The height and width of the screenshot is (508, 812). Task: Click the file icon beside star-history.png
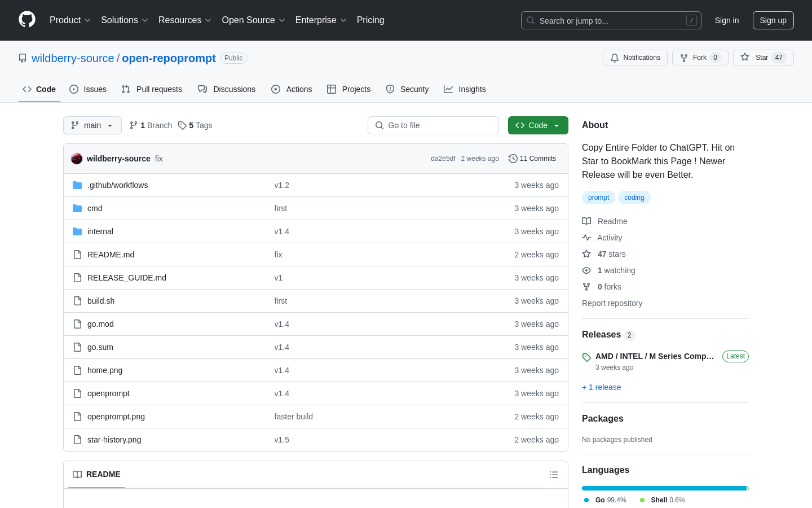coord(77,440)
